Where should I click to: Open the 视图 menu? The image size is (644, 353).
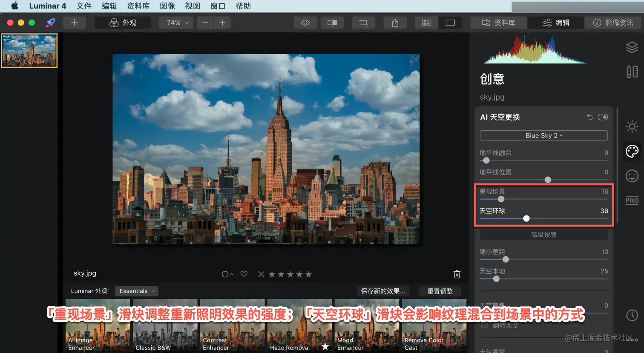193,6
